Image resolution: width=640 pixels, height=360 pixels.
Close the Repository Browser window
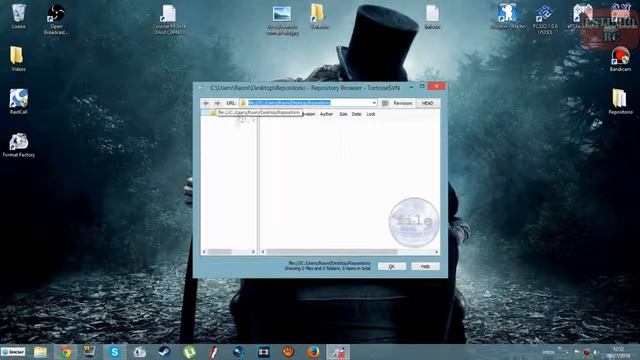pos(436,86)
